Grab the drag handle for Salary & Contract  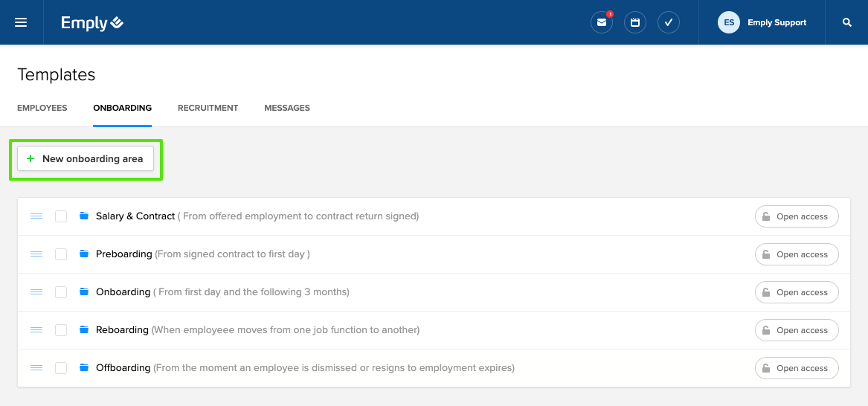tap(36, 216)
